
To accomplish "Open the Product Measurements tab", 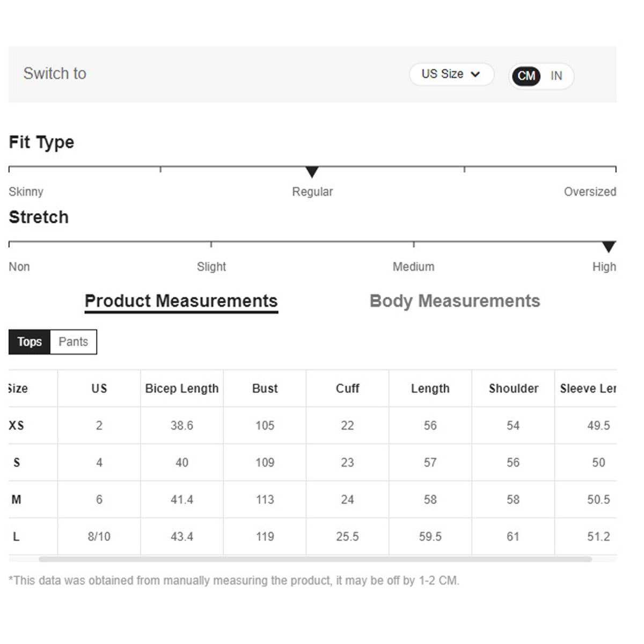I will pos(181,301).
